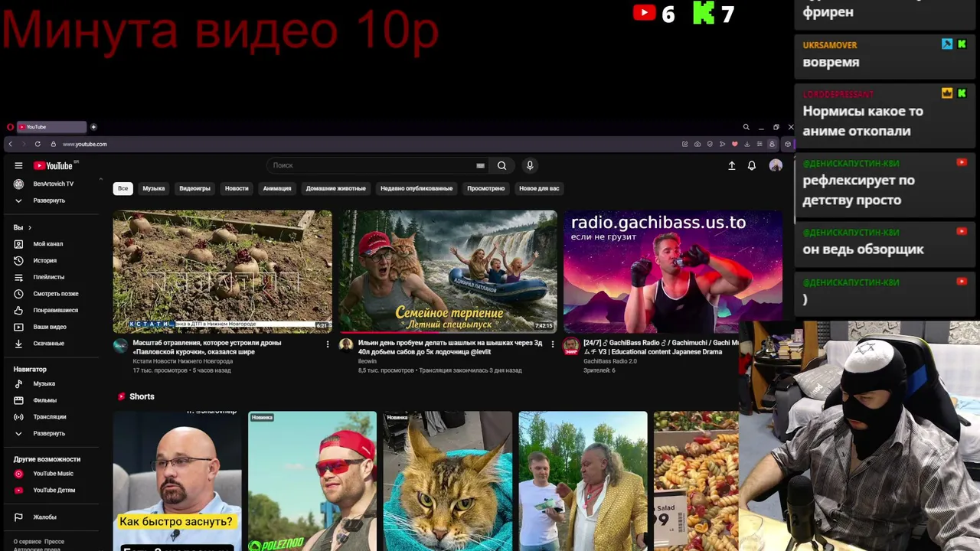The height and width of the screenshot is (551, 980).
Task: Open YouTube Детям link
Action: click(x=56, y=491)
